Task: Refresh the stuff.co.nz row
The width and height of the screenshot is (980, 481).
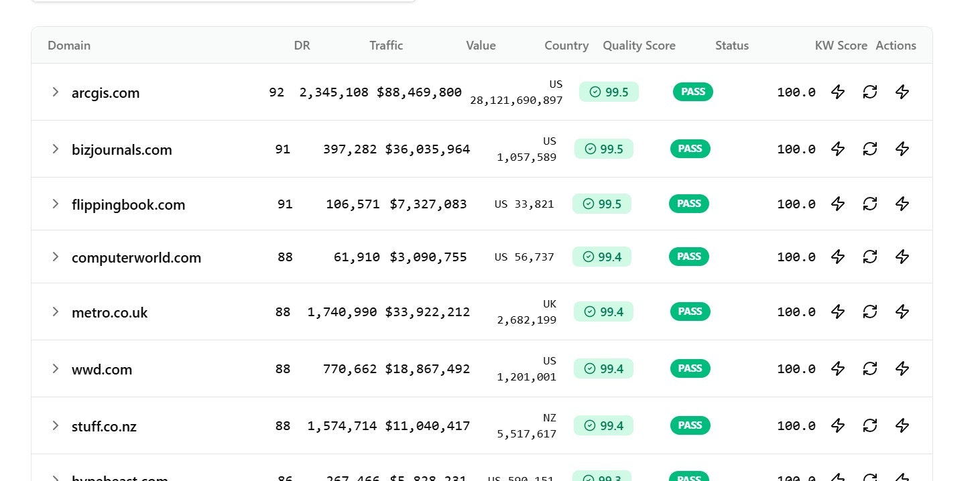Action: pos(870,425)
